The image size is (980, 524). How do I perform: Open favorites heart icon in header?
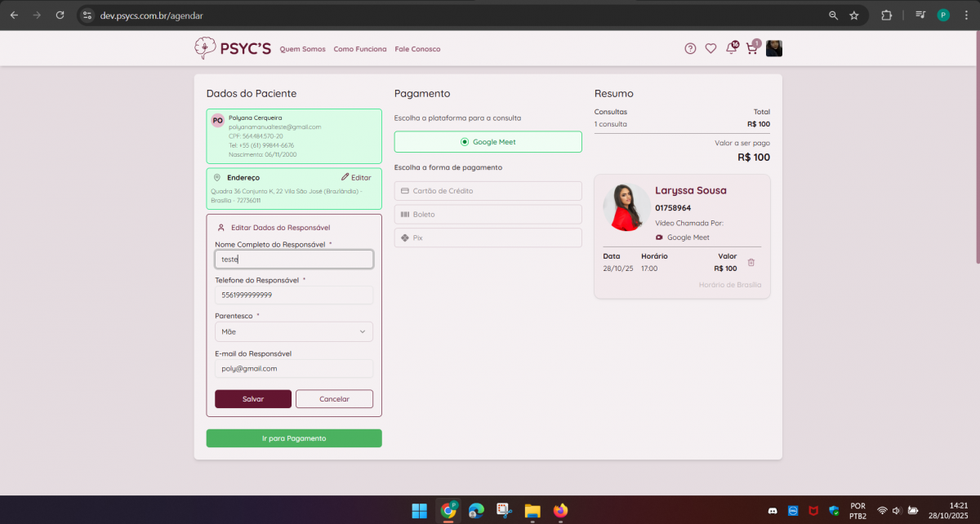coord(710,49)
